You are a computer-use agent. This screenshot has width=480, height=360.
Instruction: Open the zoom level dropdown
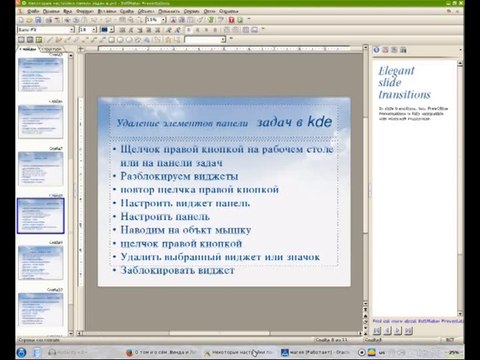(x=164, y=20)
